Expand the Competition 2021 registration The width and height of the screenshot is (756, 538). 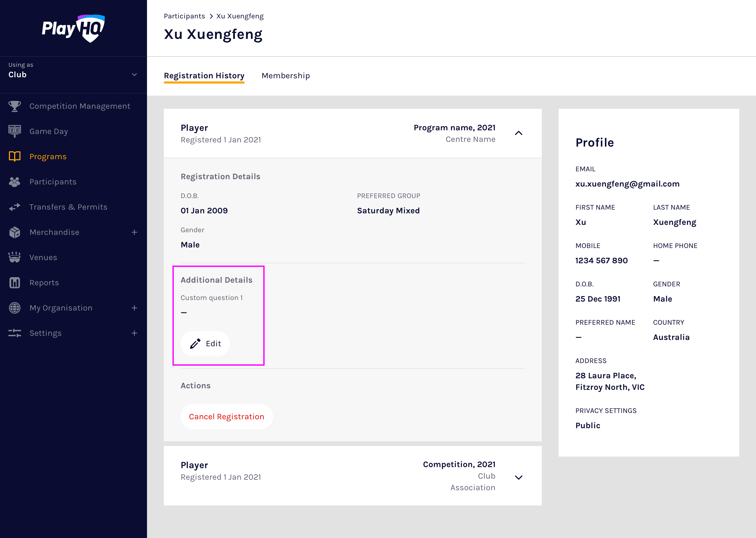click(x=518, y=477)
